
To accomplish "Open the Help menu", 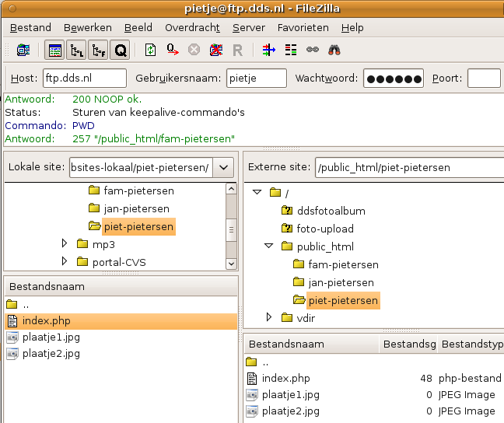I will [x=352, y=28].
